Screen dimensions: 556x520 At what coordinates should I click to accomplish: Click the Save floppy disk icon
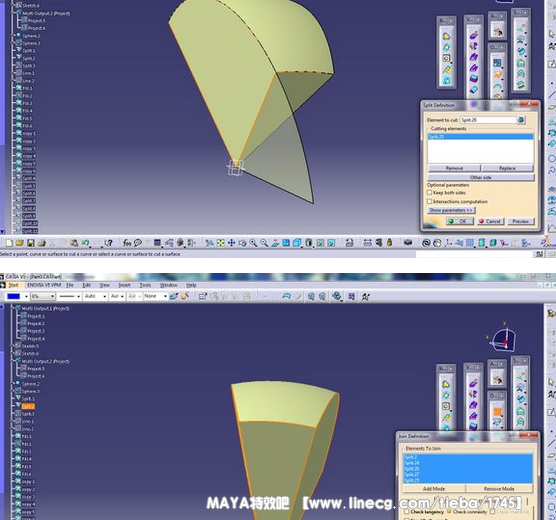point(31,243)
